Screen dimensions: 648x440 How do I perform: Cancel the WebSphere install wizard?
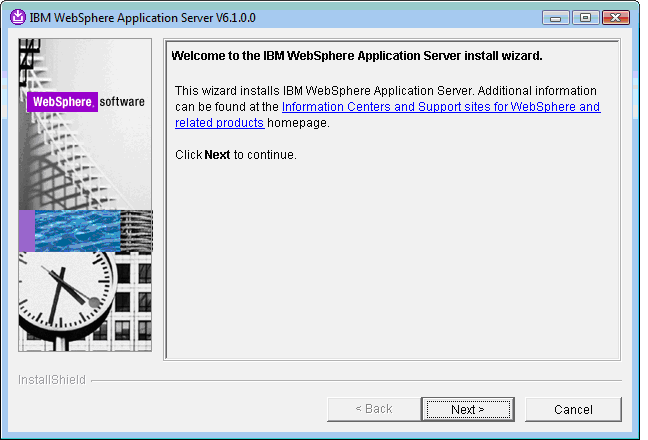(x=573, y=409)
